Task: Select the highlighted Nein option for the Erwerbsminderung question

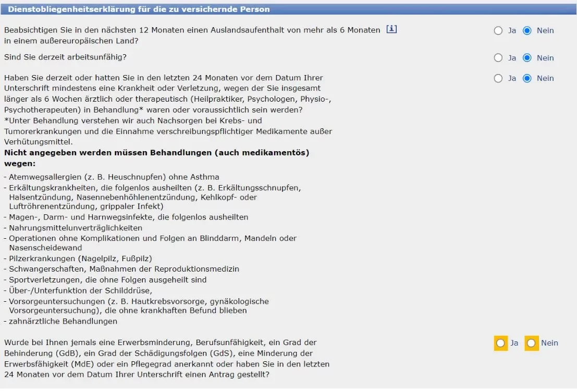Action: [x=532, y=343]
